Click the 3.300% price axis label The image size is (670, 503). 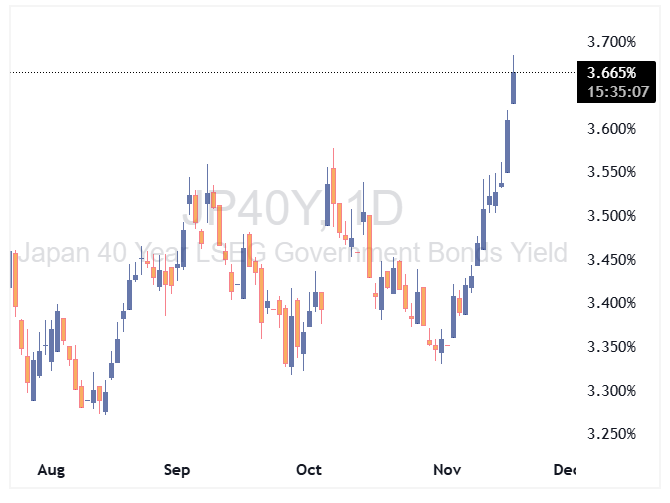[x=612, y=390]
